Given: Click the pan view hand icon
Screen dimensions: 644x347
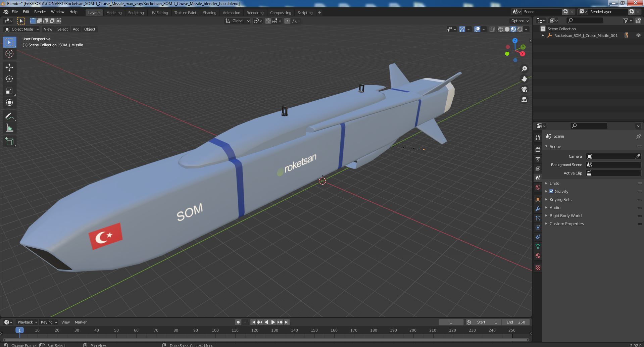Looking at the screenshot, I should click(x=524, y=79).
